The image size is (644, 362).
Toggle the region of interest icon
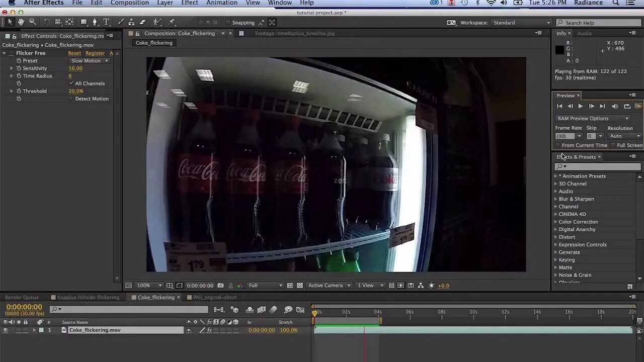pyautogui.click(x=290, y=286)
